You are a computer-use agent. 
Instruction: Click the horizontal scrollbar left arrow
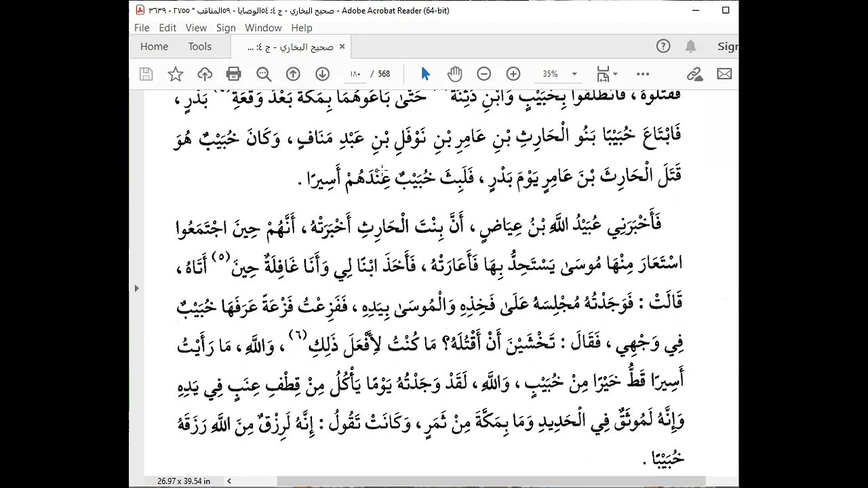(229, 481)
